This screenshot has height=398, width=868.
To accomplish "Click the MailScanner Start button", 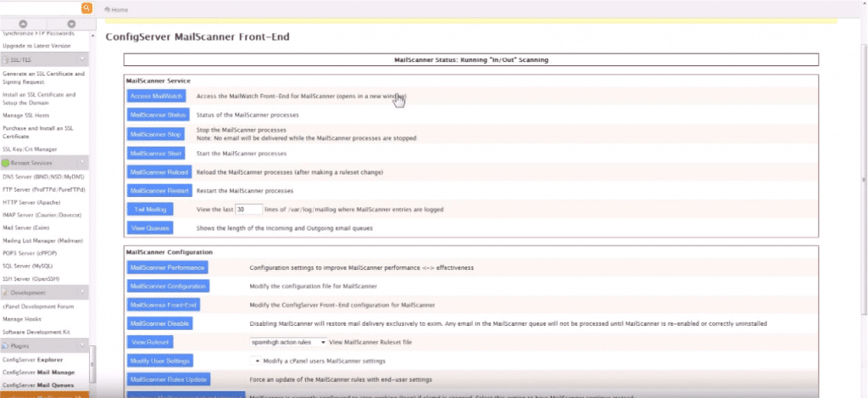I will 156,153.
